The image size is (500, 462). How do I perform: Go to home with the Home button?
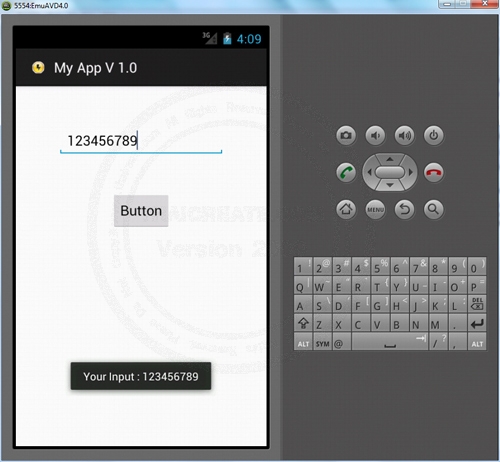click(x=346, y=209)
